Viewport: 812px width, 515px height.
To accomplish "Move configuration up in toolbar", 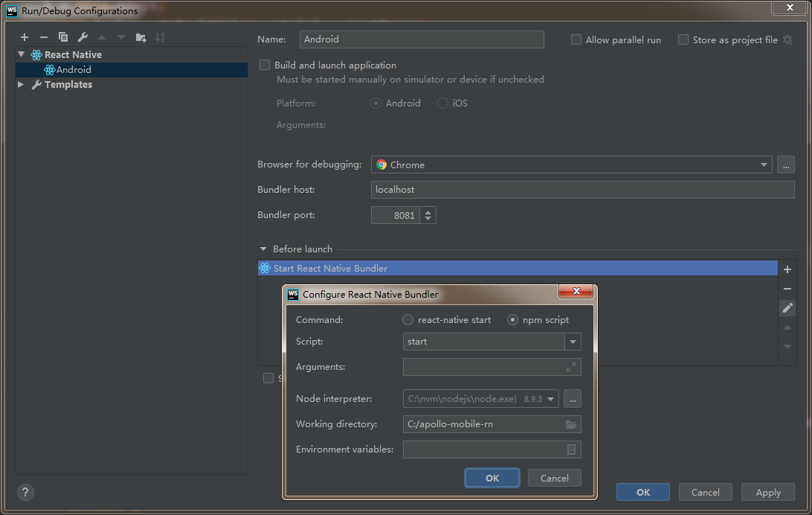I will pos(102,37).
